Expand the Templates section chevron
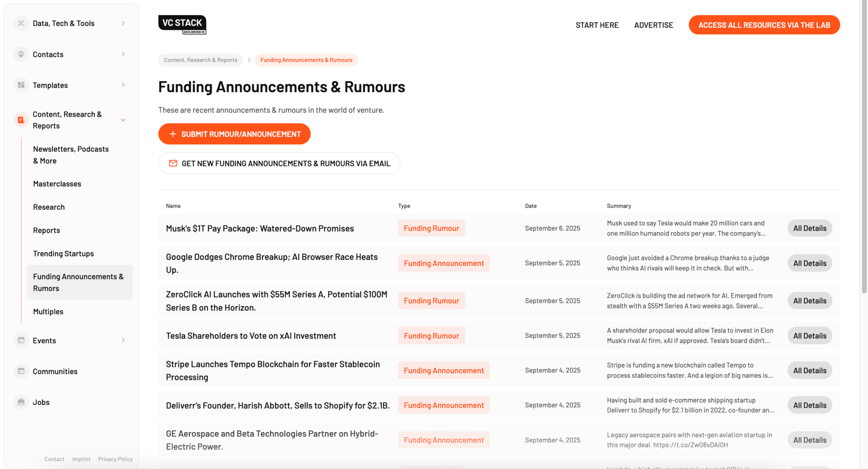This screenshot has width=868, height=469. click(123, 85)
